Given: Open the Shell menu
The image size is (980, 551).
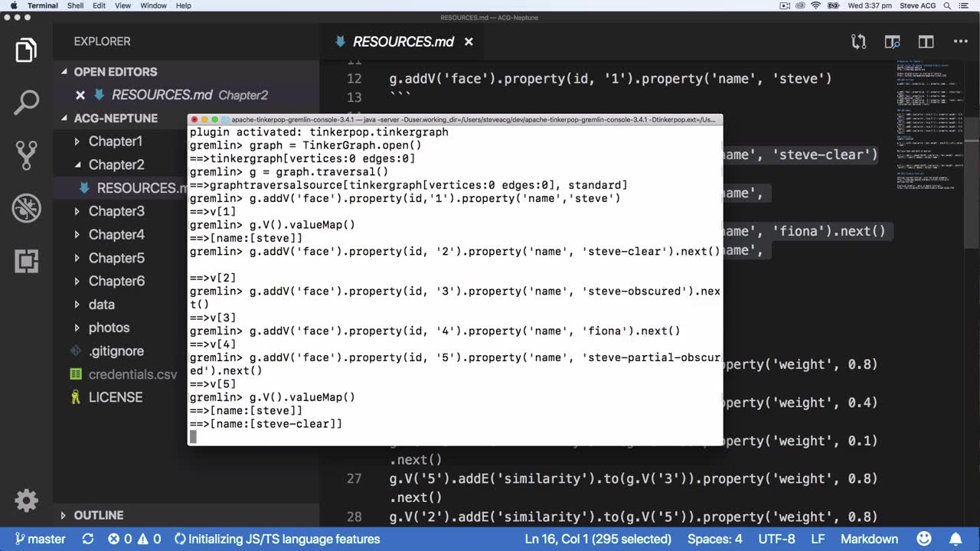Looking at the screenshot, I should tap(75, 5).
